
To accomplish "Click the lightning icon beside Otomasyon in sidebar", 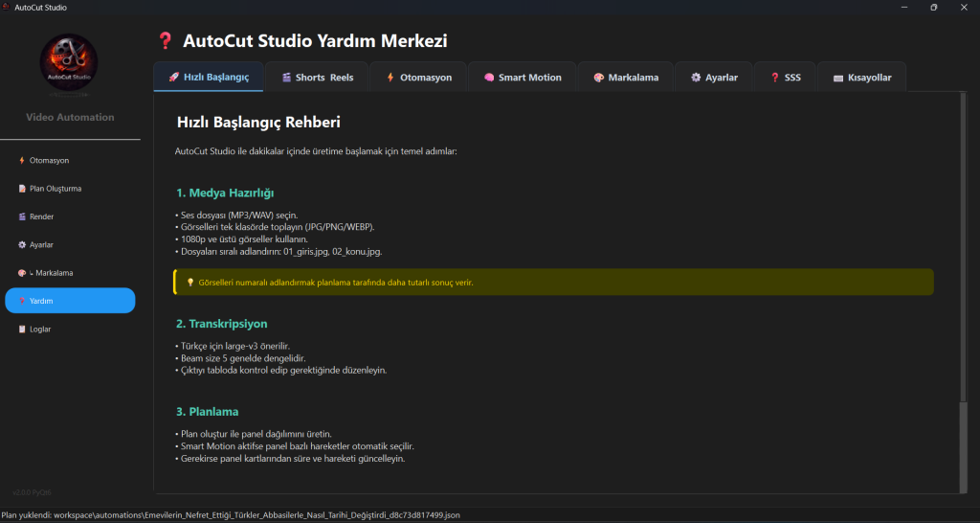I will coord(22,160).
